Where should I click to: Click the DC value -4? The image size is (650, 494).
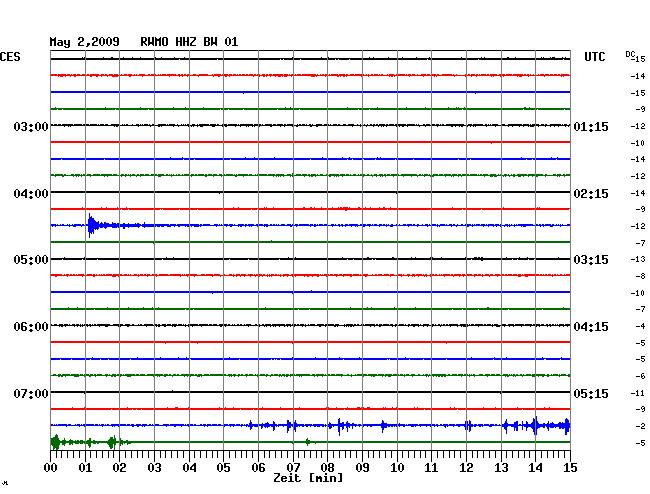click(640, 327)
